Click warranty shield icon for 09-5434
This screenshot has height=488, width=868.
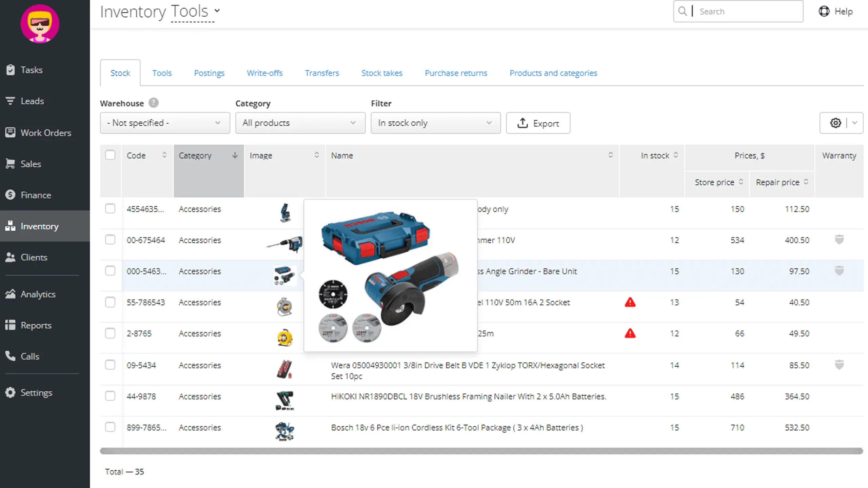tap(839, 365)
